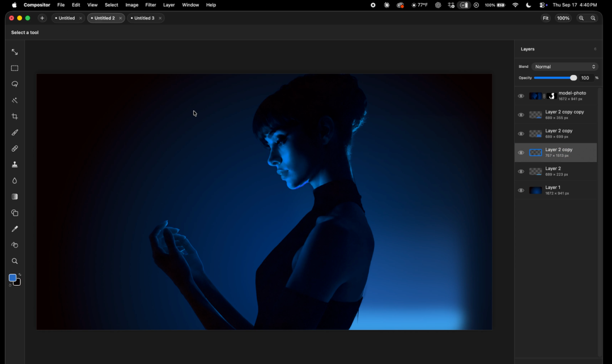Swap foreground and background colors

19,275
